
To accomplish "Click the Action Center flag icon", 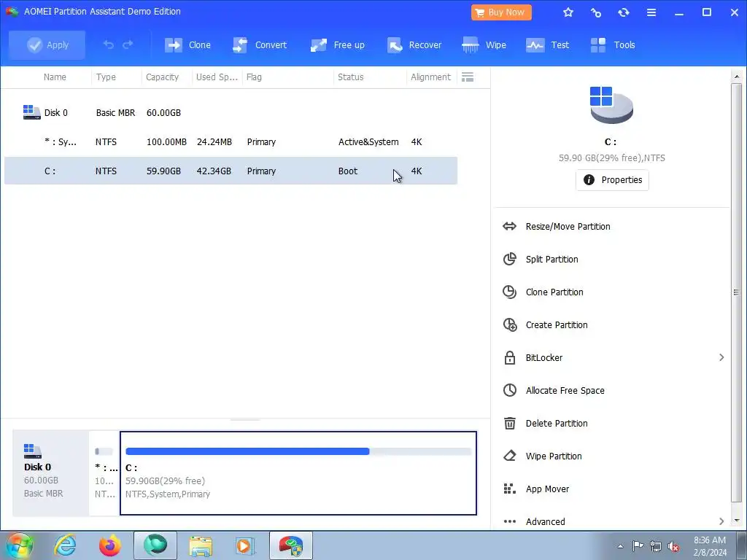I will (x=638, y=546).
